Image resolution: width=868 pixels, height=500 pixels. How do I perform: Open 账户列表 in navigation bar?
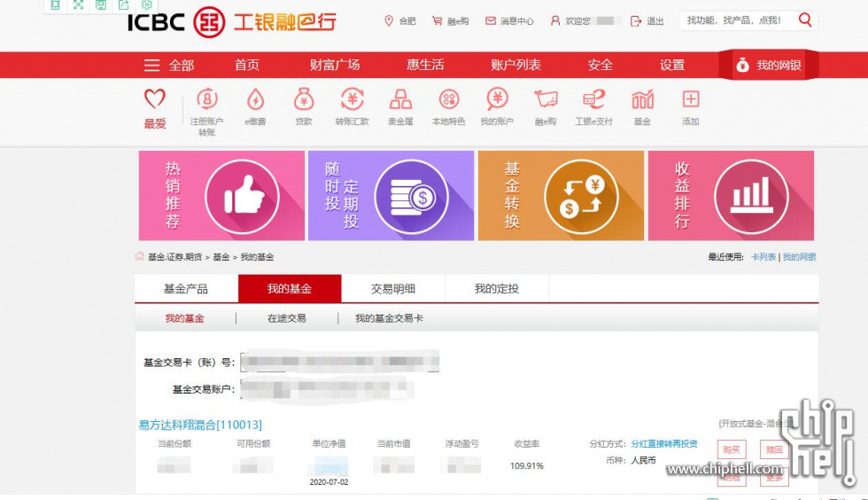click(x=515, y=65)
